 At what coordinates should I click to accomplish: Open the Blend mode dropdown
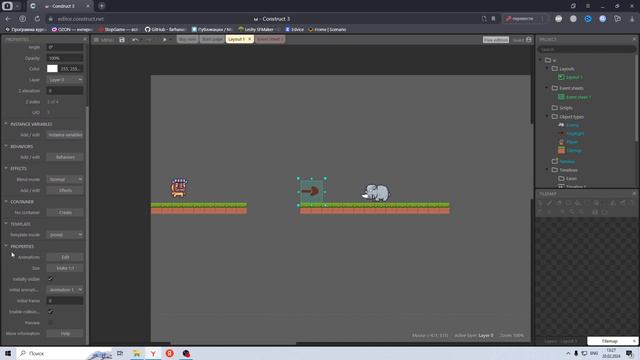click(65, 179)
